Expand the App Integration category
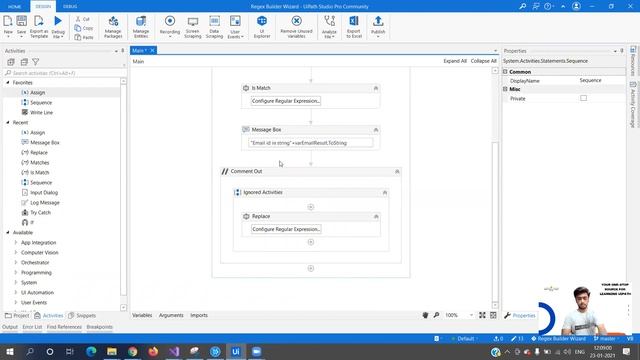Viewport: 640px width, 360px height. click(16, 242)
